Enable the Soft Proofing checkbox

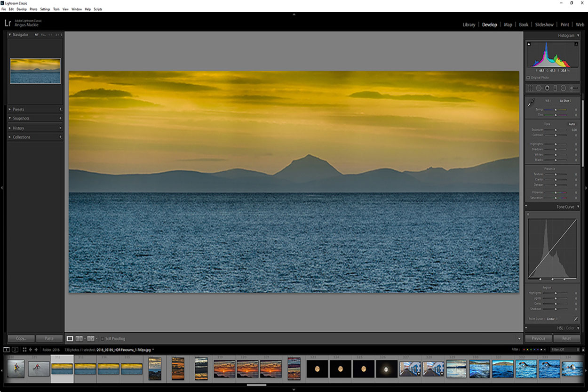[x=103, y=338]
